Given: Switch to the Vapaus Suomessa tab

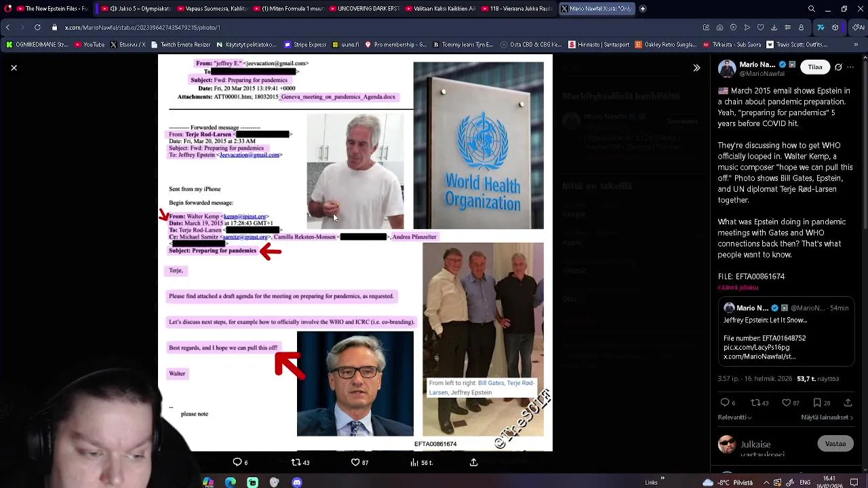Looking at the screenshot, I should click(213, 9).
